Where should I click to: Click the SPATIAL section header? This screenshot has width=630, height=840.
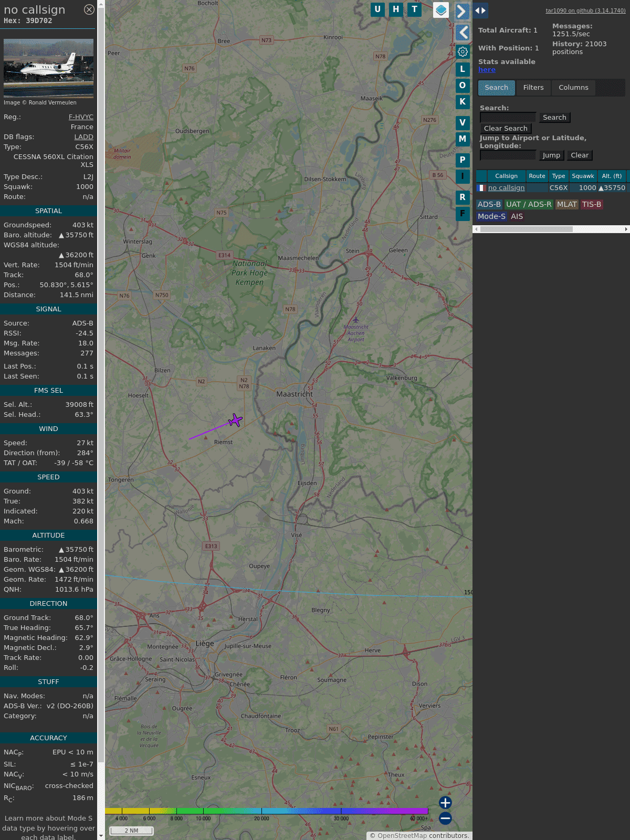coord(48,211)
